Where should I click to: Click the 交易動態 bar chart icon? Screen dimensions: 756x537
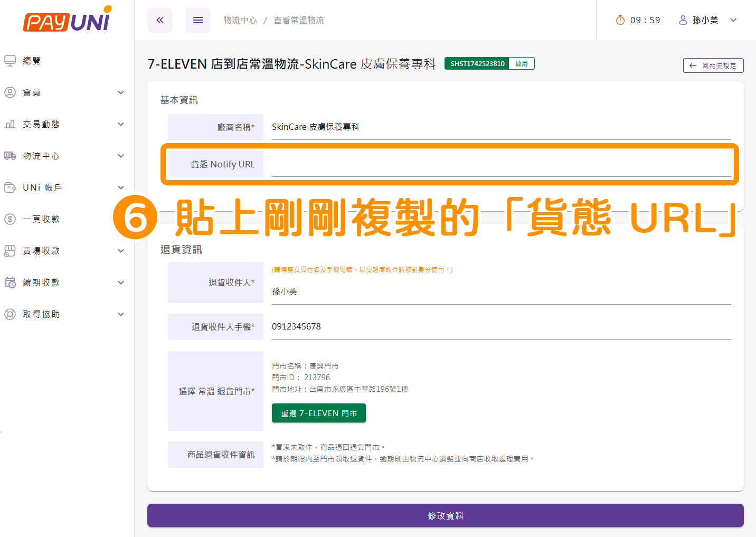(10, 124)
